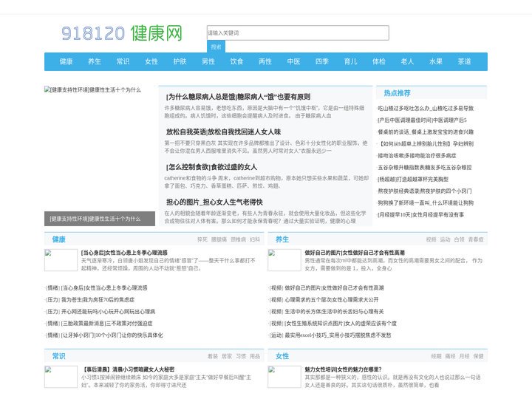This screenshot has width=532, height=399.
Task: Click the 养生 section heading
Action: [282, 239]
